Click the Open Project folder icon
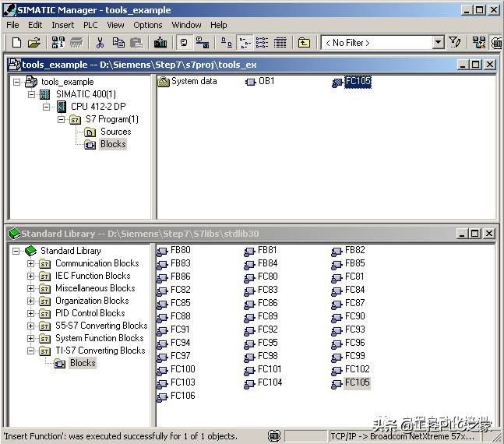This screenshot has width=504, height=444. (33, 43)
